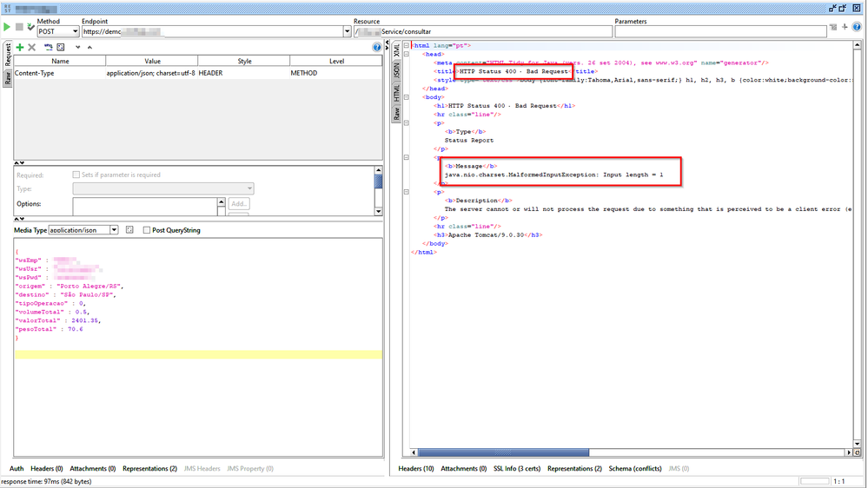Viewport: 868px width, 488px height.
Task: Move selected parameter down with the arrow
Action: click(x=77, y=47)
